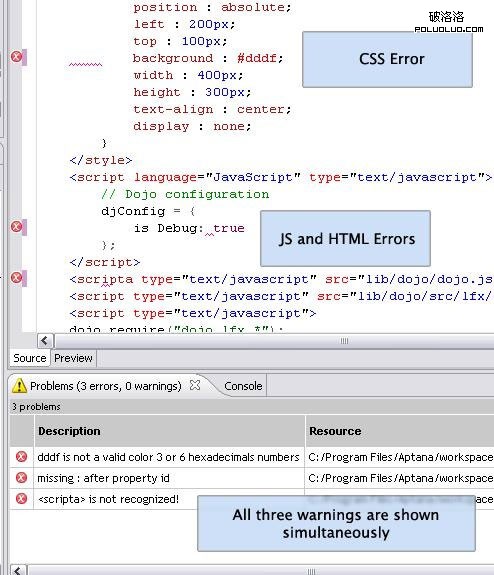
Task: Click Problems panel scroll left arrow
Action: [x=18, y=570]
